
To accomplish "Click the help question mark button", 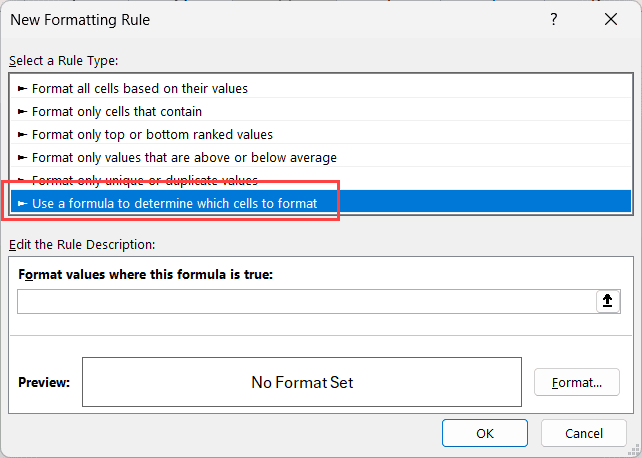I will click(554, 20).
